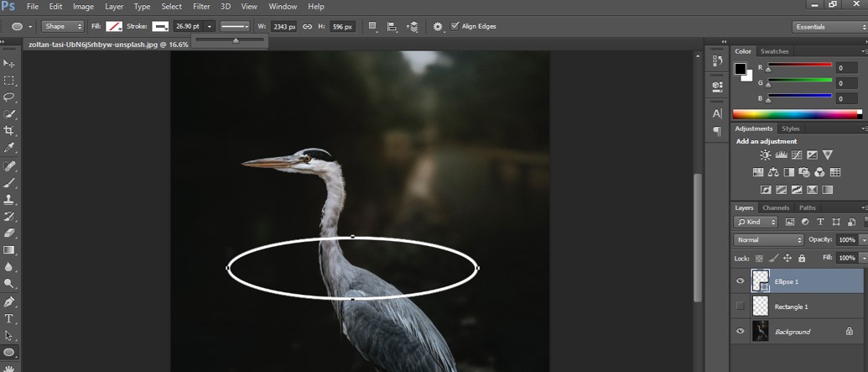Screen dimensions: 868x372
Task: Open the 3D/Properties panel icon
Action: (x=717, y=86)
